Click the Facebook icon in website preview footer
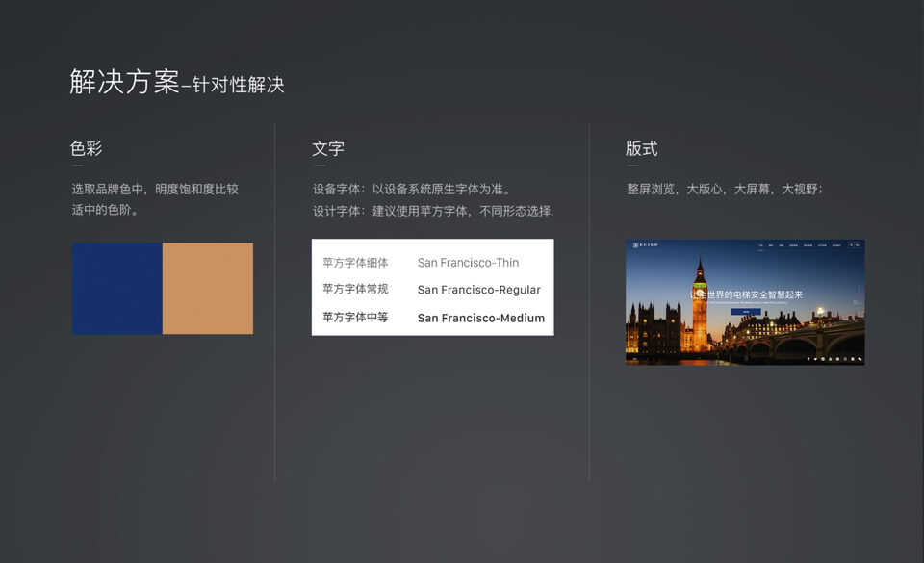This screenshot has height=563, width=924. [x=810, y=359]
